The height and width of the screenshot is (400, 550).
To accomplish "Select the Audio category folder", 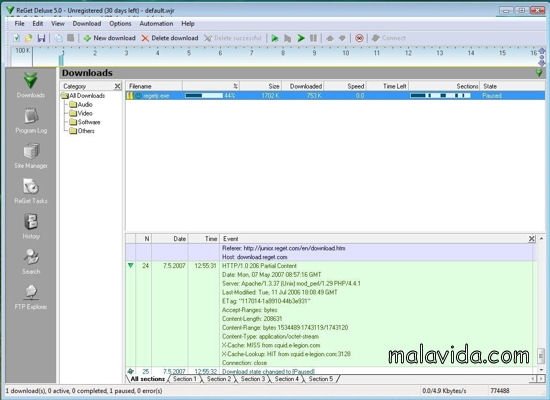I will coord(81,104).
